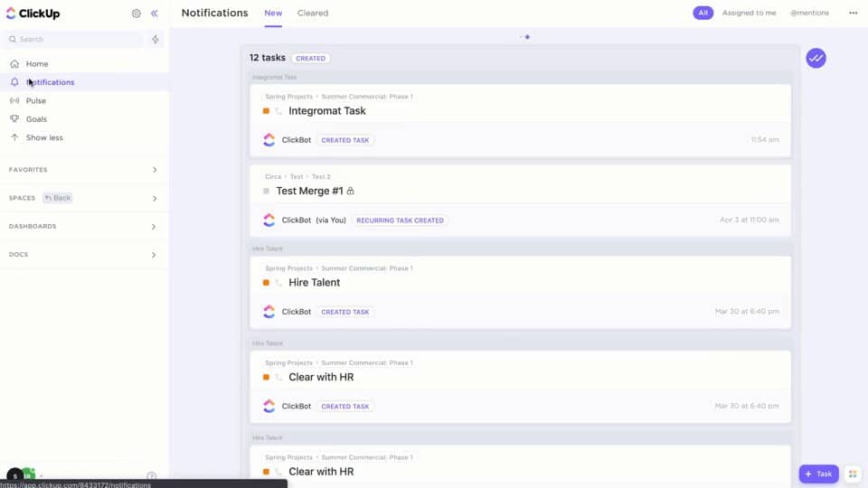Open the quick-actions grid icon

tap(853, 474)
